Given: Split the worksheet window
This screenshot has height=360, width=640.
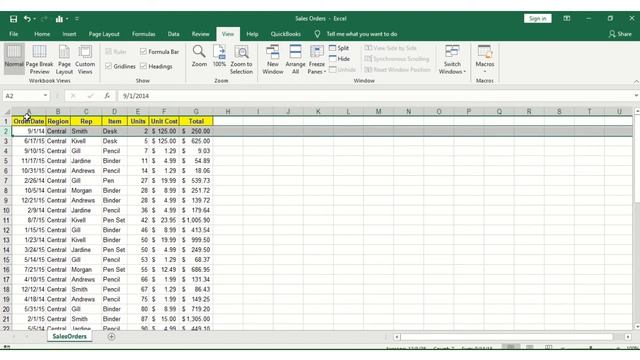Looking at the screenshot, I should 339,48.
